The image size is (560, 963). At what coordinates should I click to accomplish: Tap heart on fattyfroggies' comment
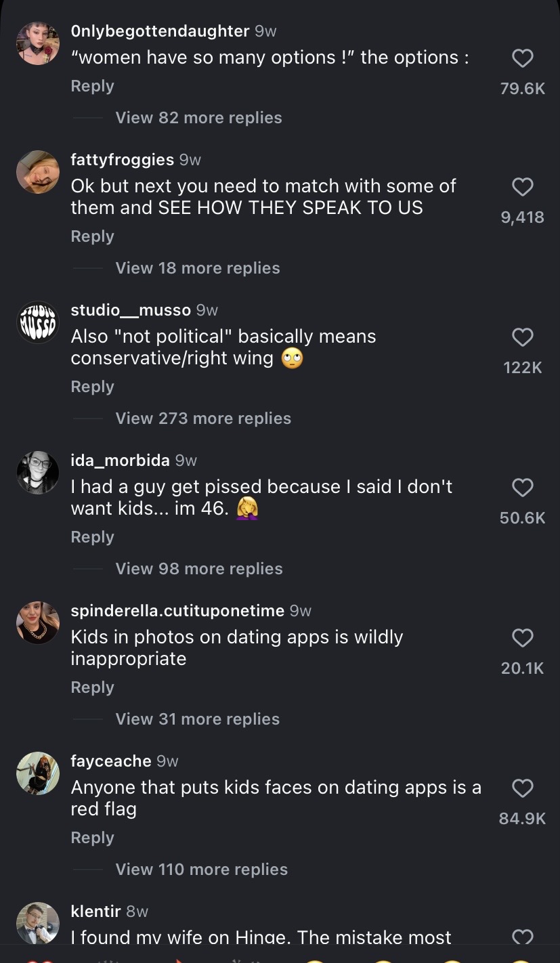pos(522,187)
